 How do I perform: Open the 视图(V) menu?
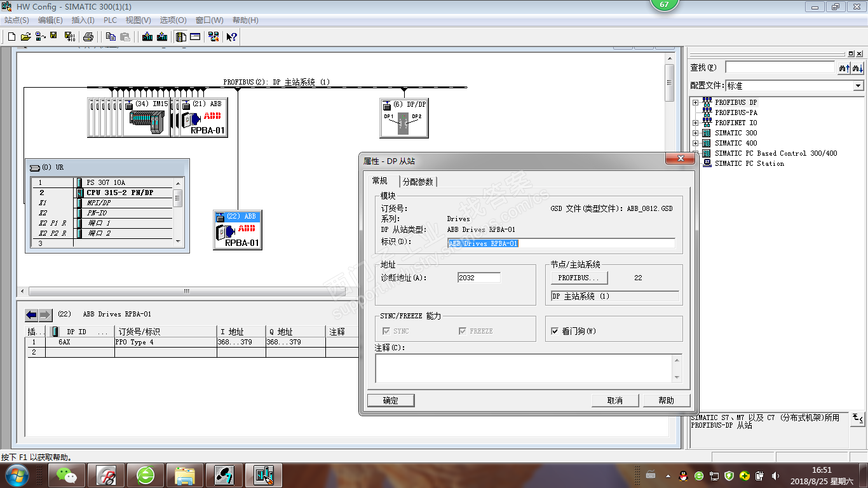click(x=138, y=20)
